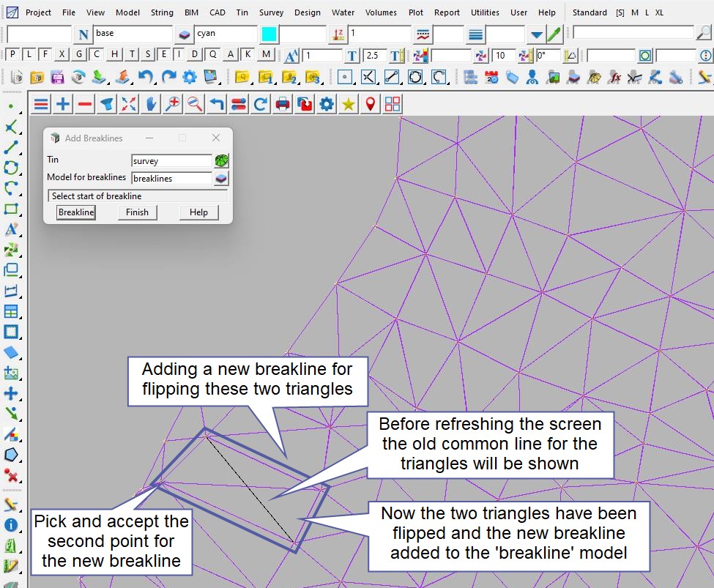Click the Tin select icon beside survey

pyautogui.click(x=221, y=160)
